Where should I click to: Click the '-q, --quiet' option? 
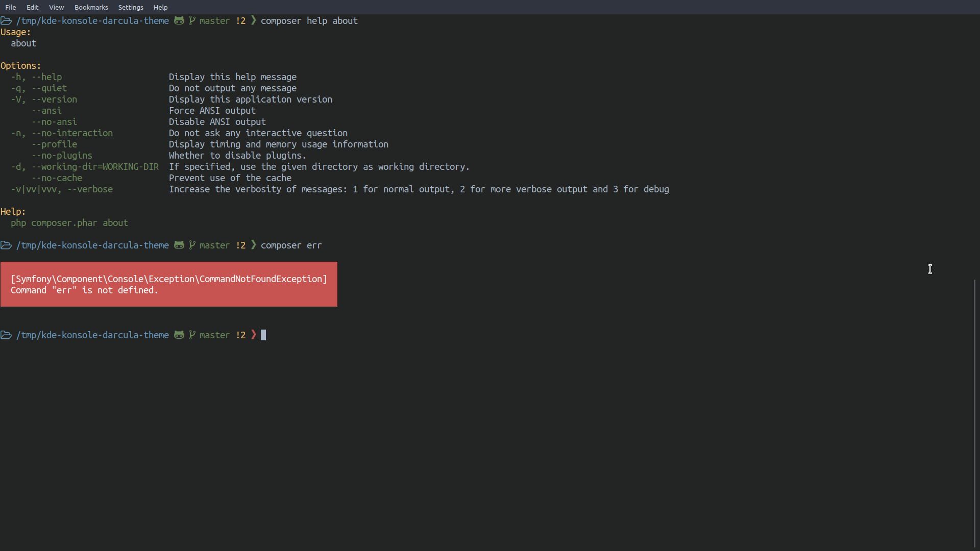pyautogui.click(x=39, y=88)
